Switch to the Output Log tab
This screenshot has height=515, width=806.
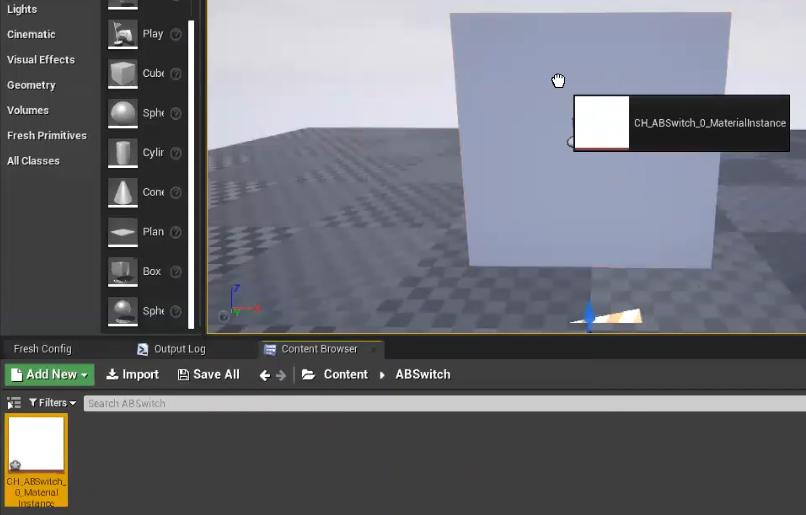179,349
